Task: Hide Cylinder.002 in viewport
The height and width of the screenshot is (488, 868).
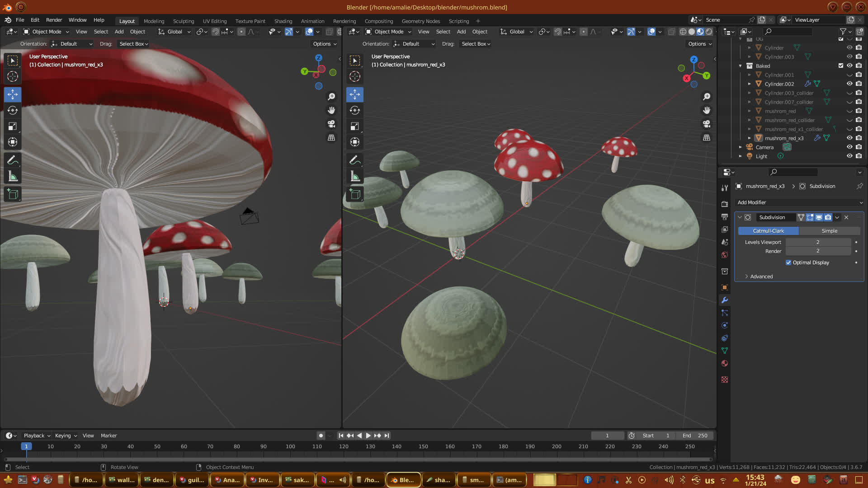Action: [x=849, y=84]
